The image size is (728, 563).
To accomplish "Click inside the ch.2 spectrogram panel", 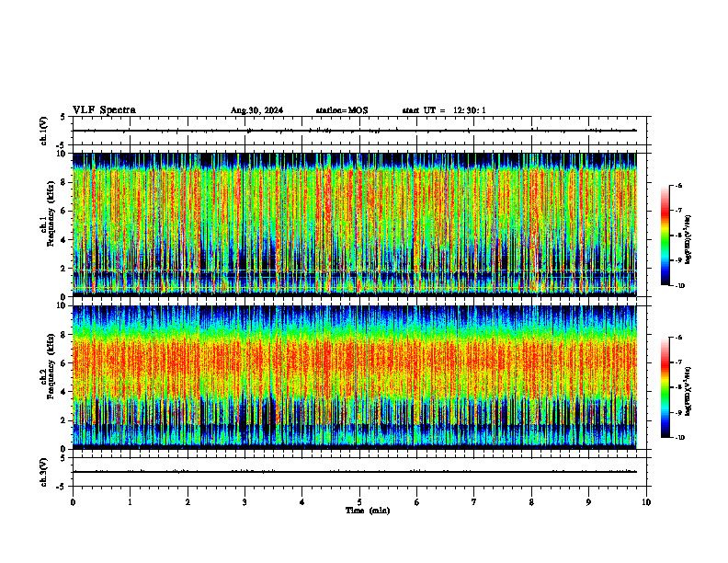I will pos(354,377).
